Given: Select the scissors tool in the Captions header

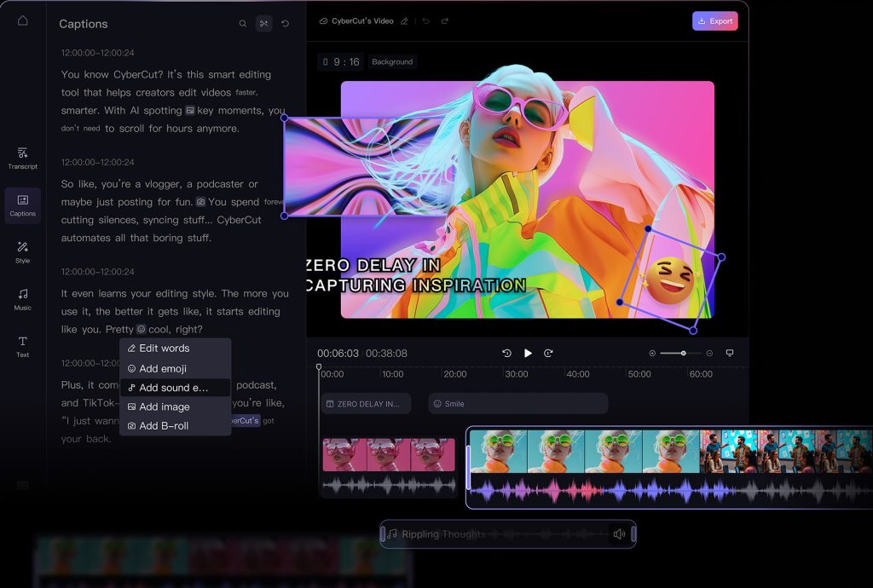Looking at the screenshot, I should point(263,23).
